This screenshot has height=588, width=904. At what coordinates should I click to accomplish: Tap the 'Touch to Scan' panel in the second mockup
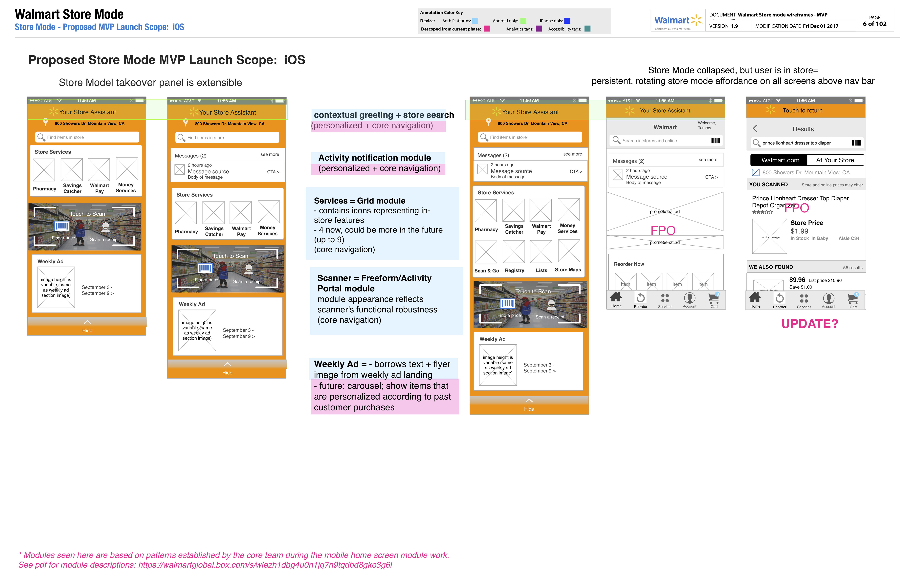tap(228, 269)
